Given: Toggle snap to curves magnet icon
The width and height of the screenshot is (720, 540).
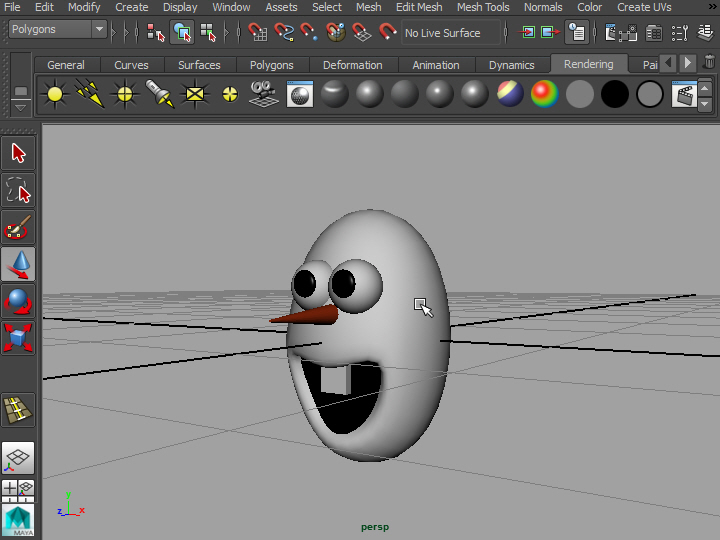Looking at the screenshot, I should pyautogui.click(x=284, y=32).
